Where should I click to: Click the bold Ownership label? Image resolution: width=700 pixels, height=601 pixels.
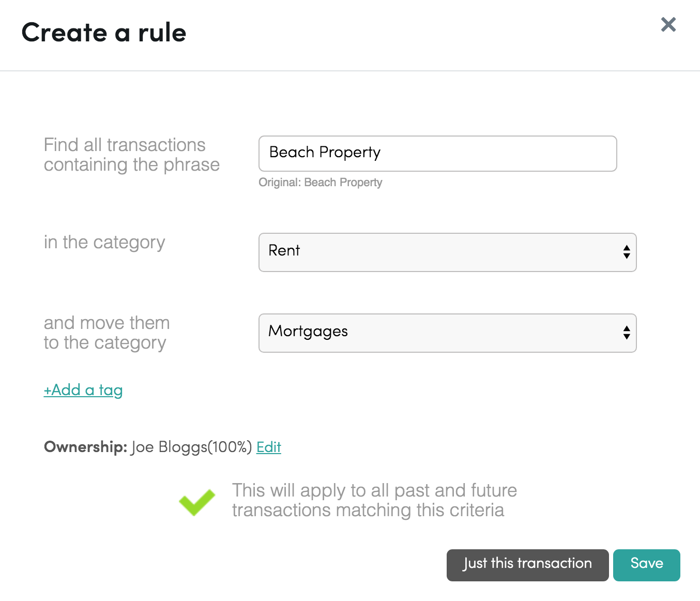pos(85,447)
